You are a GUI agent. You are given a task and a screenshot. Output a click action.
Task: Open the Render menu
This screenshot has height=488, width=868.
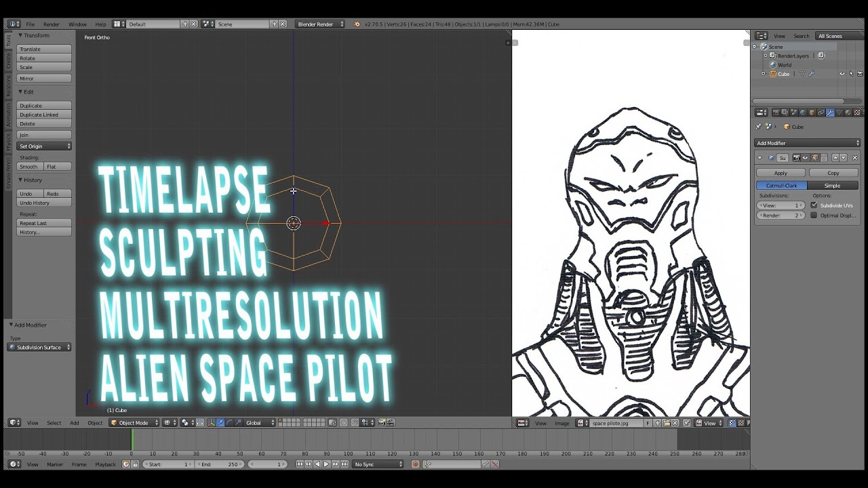pyautogui.click(x=52, y=24)
